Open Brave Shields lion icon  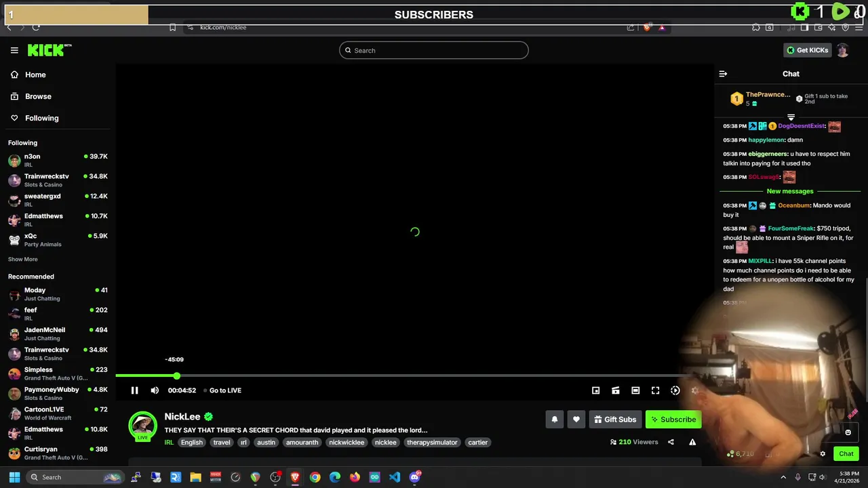click(x=647, y=27)
